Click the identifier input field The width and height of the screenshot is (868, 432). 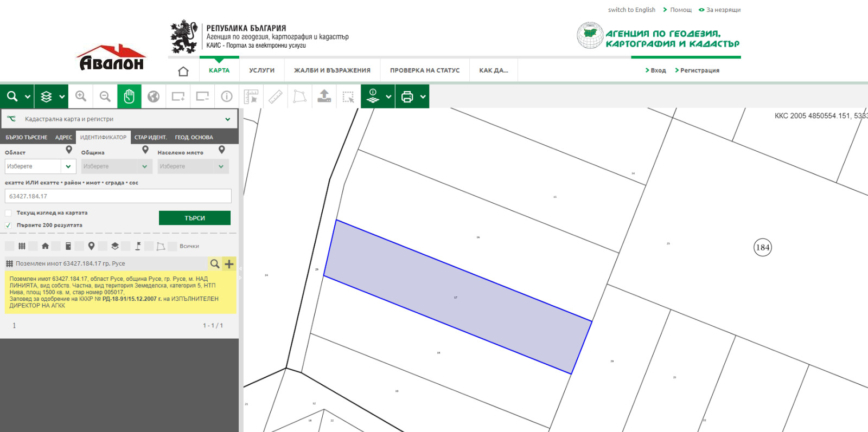tap(118, 196)
